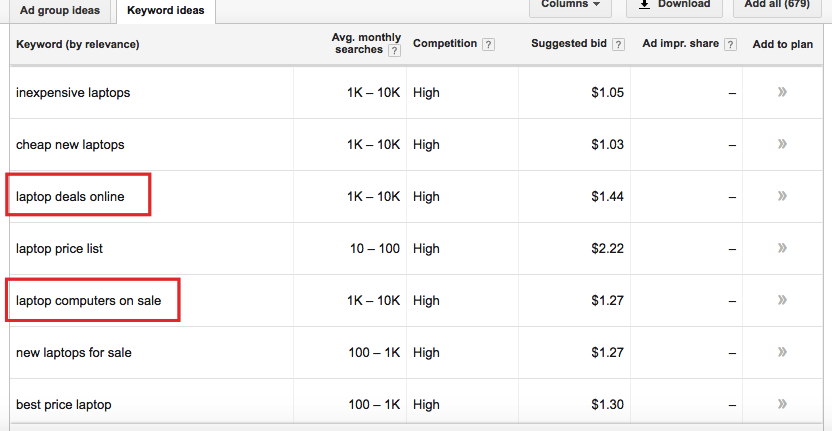The image size is (832, 431).
Task: Open Ad impr. share help tooltip icon
Action: click(x=731, y=44)
